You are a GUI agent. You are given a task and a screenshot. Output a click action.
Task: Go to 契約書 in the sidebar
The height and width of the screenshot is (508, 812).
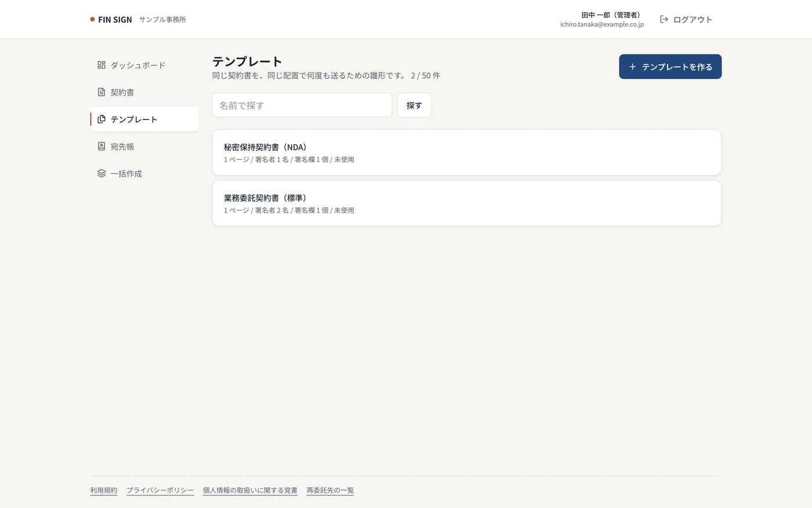(144, 92)
